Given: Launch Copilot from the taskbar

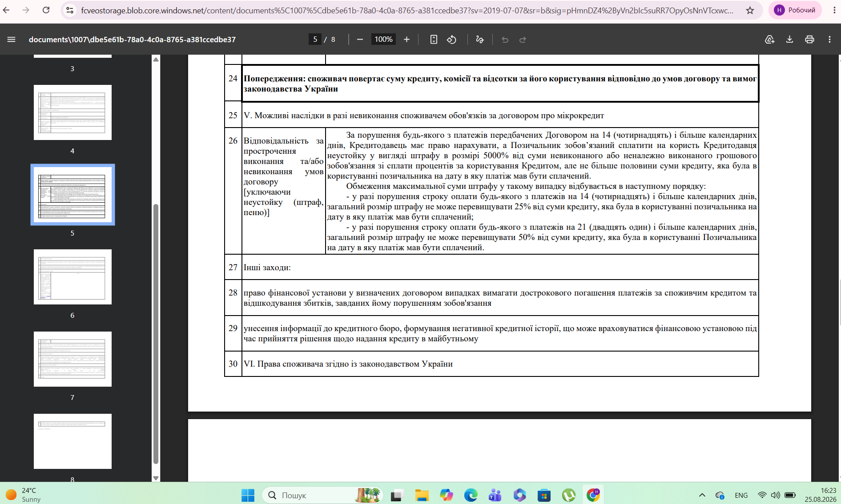Looking at the screenshot, I should [446, 495].
